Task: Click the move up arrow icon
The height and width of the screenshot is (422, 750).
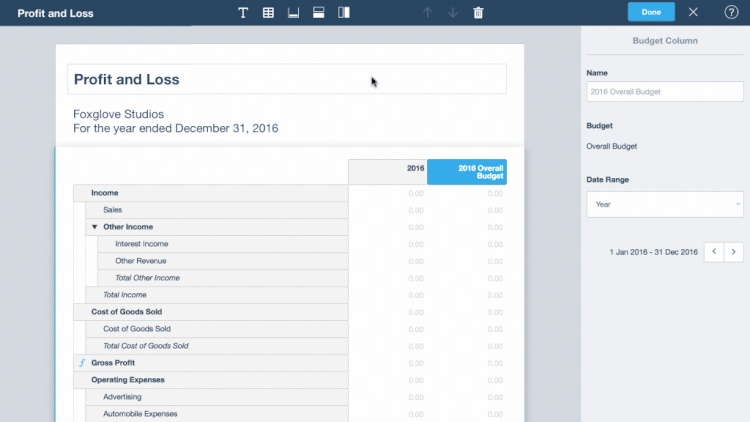Action: click(x=428, y=13)
